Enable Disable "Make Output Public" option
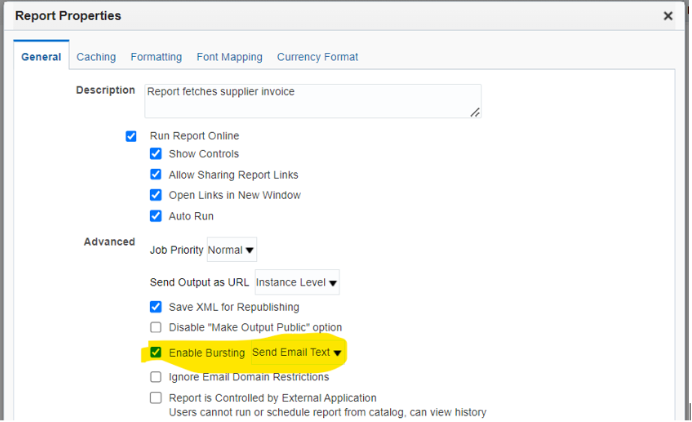The height and width of the screenshot is (422, 692). [x=155, y=327]
